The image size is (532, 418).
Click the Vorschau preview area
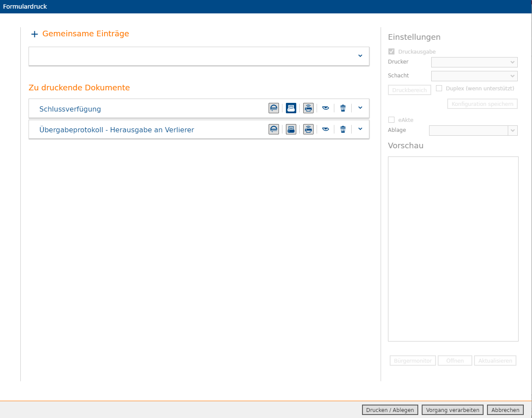pyautogui.click(x=453, y=249)
